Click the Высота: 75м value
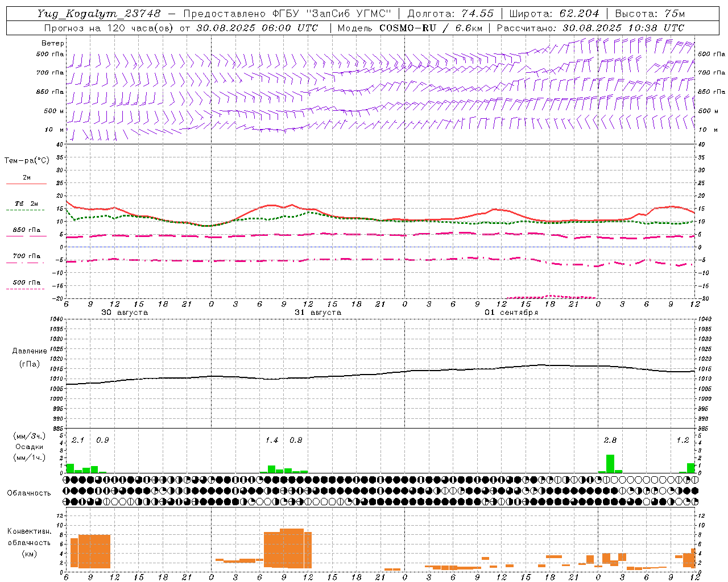The height and width of the screenshot is (582, 728). pos(650,14)
